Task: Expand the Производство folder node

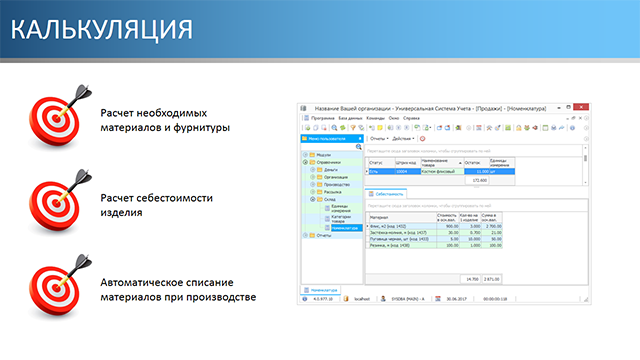Action: click(313, 184)
